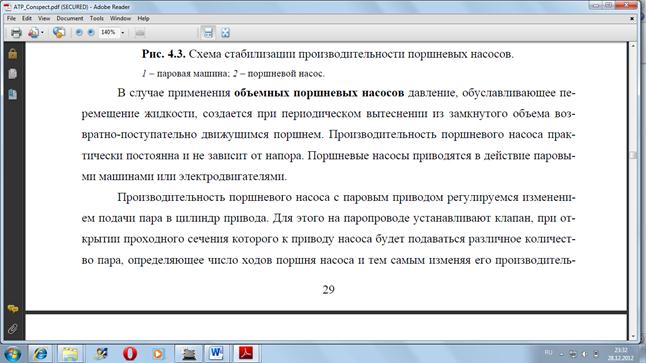Click bold text "объемных поршневых насосов"

pyautogui.click(x=319, y=93)
